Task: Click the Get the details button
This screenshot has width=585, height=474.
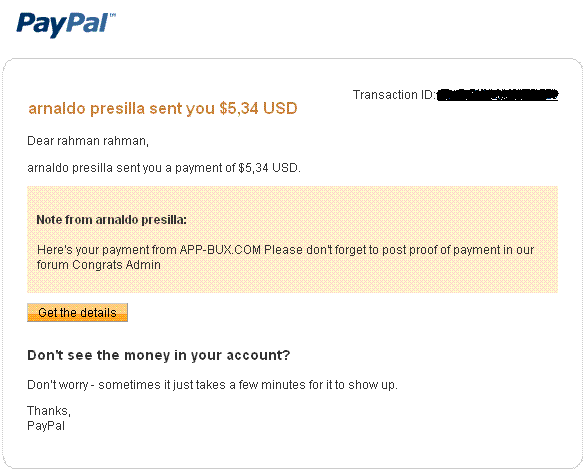Action: pyautogui.click(x=77, y=312)
